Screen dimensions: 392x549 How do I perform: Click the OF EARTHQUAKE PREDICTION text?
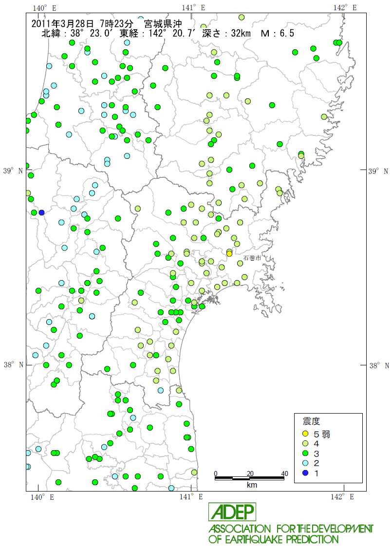pos(274,539)
